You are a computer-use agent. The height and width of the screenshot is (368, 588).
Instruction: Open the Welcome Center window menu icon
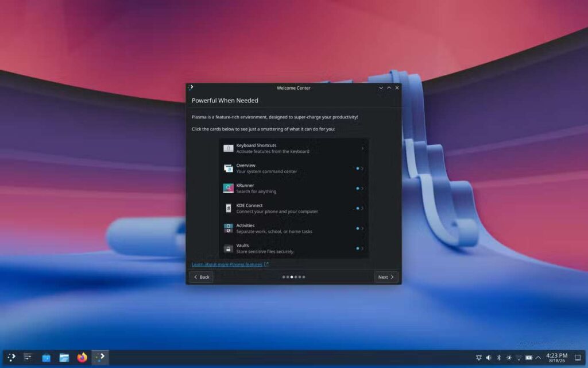pyautogui.click(x=191, y=87)
